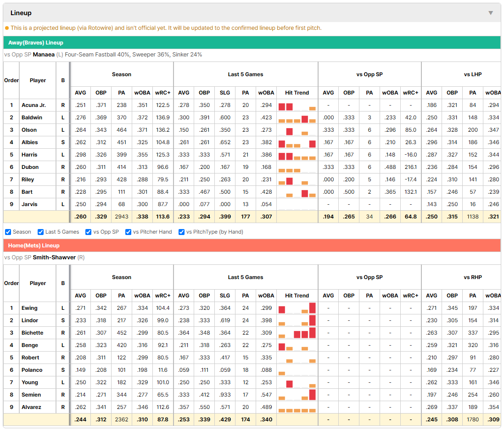Collapse the Lineup panel arrow

[x=491, y=13]
